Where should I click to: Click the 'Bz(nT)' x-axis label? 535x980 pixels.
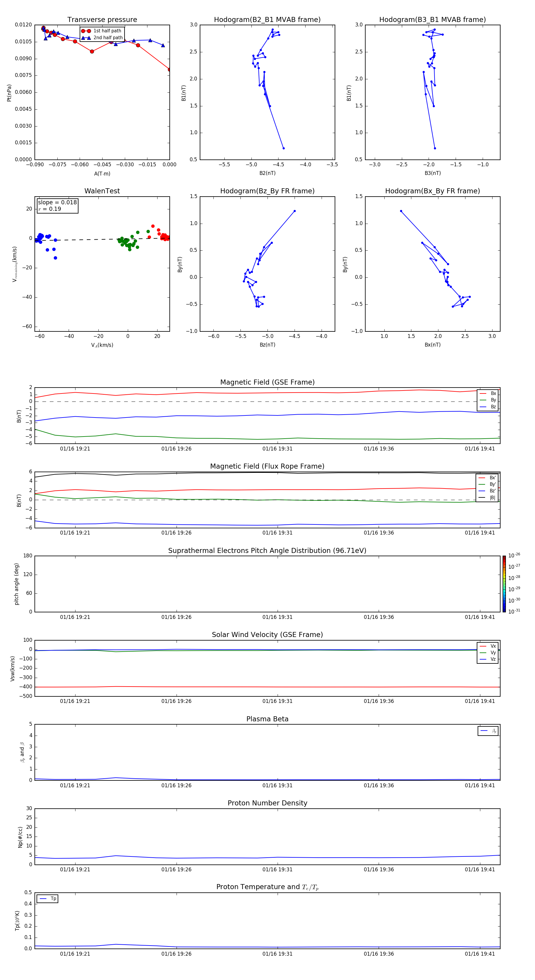(267, 345)
